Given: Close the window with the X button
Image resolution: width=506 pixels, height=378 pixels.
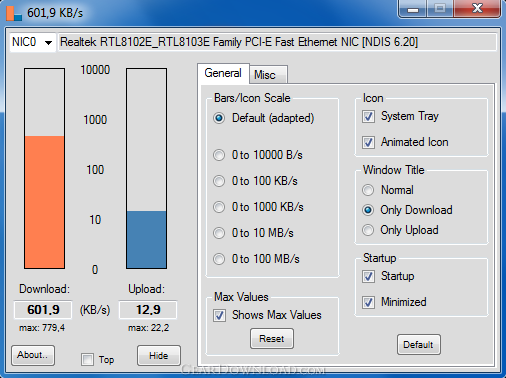Looking at the screenshot, I should [x=477, y=9].
